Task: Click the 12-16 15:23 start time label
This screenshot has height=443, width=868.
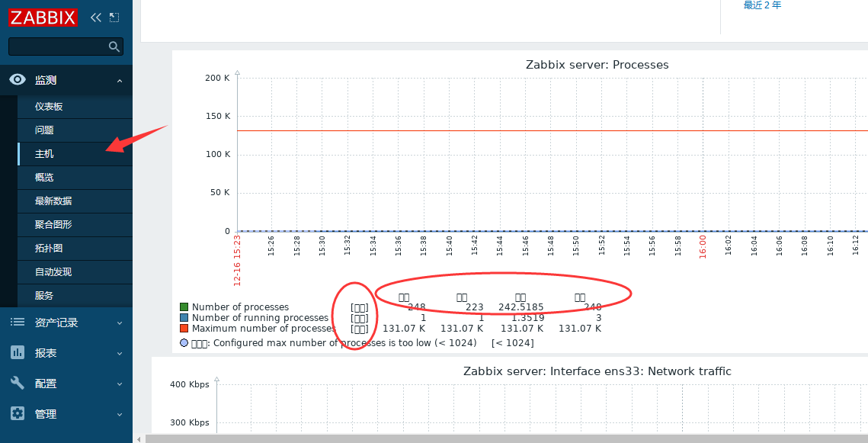Action: pos(237,260)
